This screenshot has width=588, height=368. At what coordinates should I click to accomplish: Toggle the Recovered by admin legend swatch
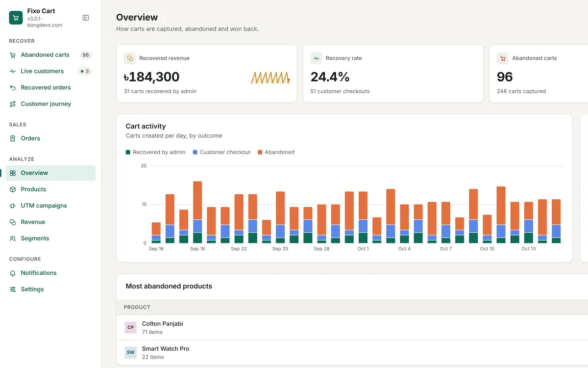(128, 152)
